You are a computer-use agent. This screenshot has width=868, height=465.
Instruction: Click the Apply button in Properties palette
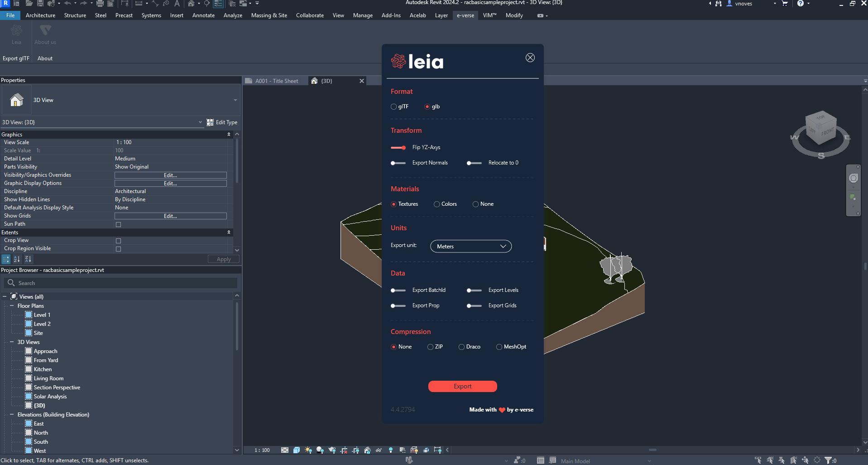coord(224,259)
